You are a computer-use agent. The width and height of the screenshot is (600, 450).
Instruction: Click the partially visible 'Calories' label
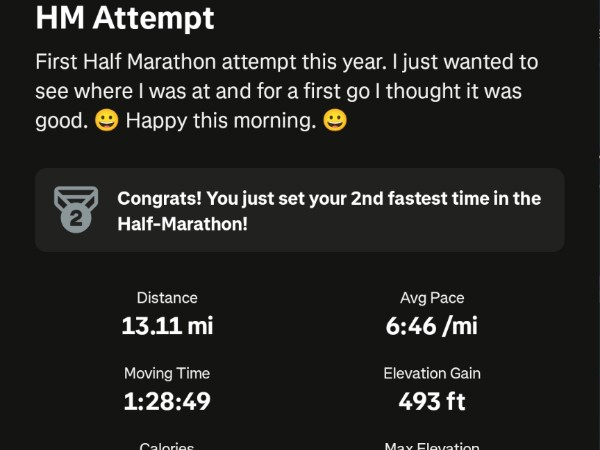click(x=167, y=446)
